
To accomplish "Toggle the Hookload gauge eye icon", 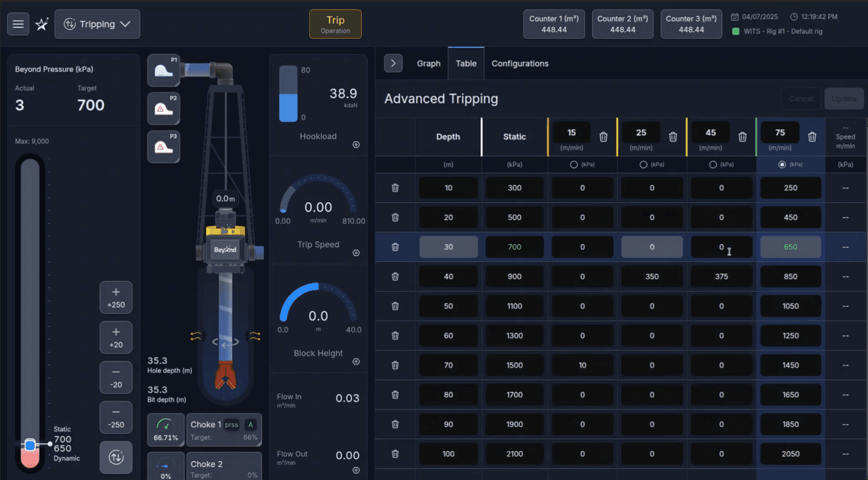I will (356, 144).
